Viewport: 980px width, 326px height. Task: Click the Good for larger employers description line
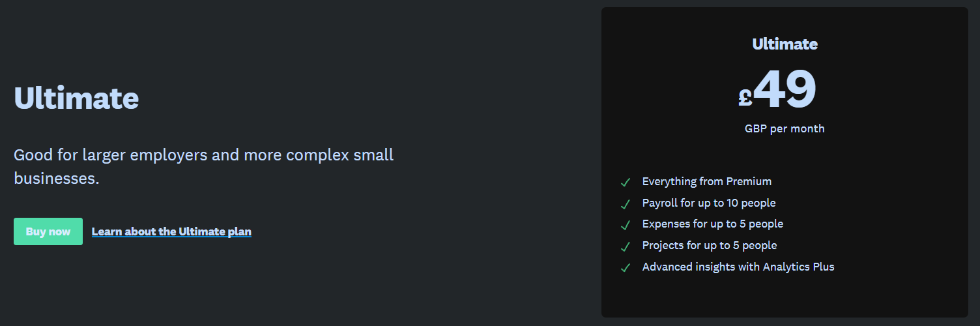pyautogui.click(x=203, y=155)
